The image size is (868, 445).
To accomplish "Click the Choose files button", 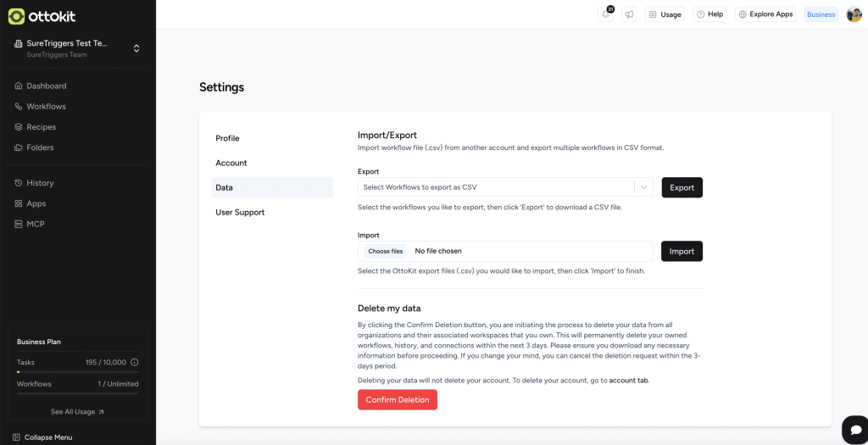I will coord(385,251).
